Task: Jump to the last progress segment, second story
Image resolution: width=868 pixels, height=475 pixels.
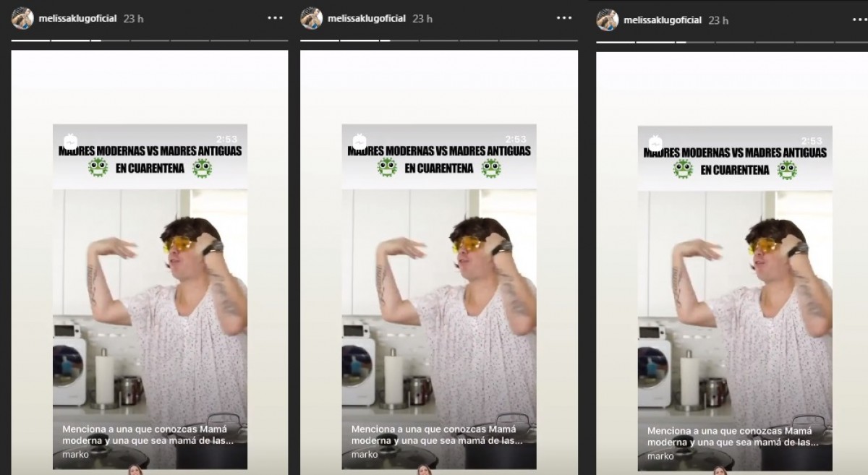Action: click(x=558, y=40)
